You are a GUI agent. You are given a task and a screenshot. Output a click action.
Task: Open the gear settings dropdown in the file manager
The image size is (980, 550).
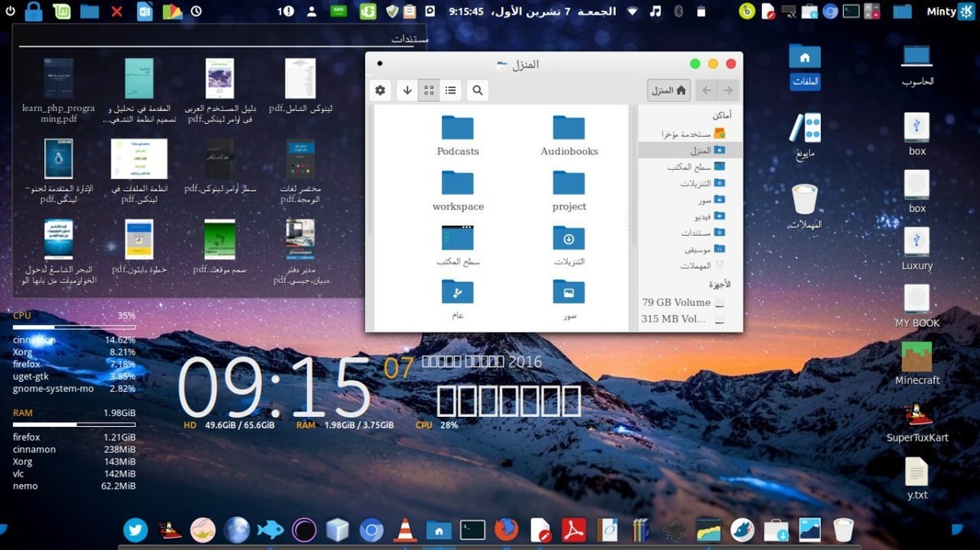click(x=380, y=91)
